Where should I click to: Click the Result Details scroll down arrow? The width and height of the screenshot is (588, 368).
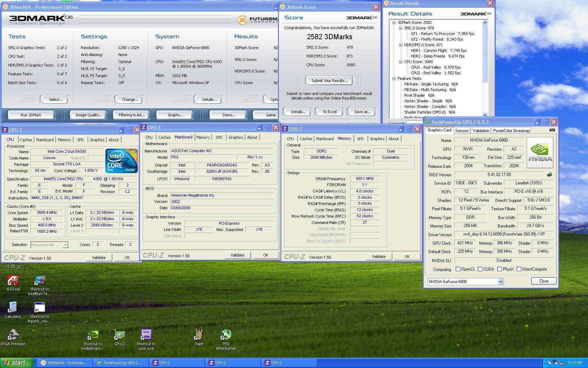[485, 115]
